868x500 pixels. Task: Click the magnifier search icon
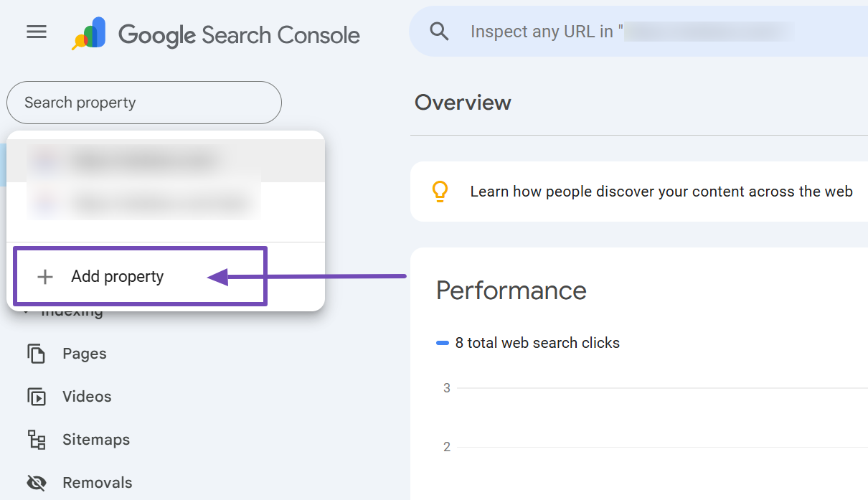point(439,32)
